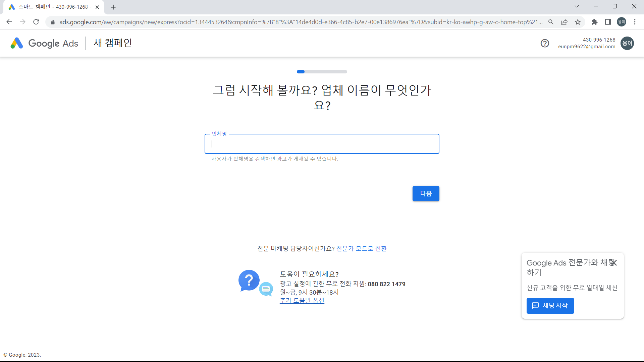The height and width of the screenshot is (362, 644).
Task: Click the search magnifier in address bar
Action: pos(551,22)
